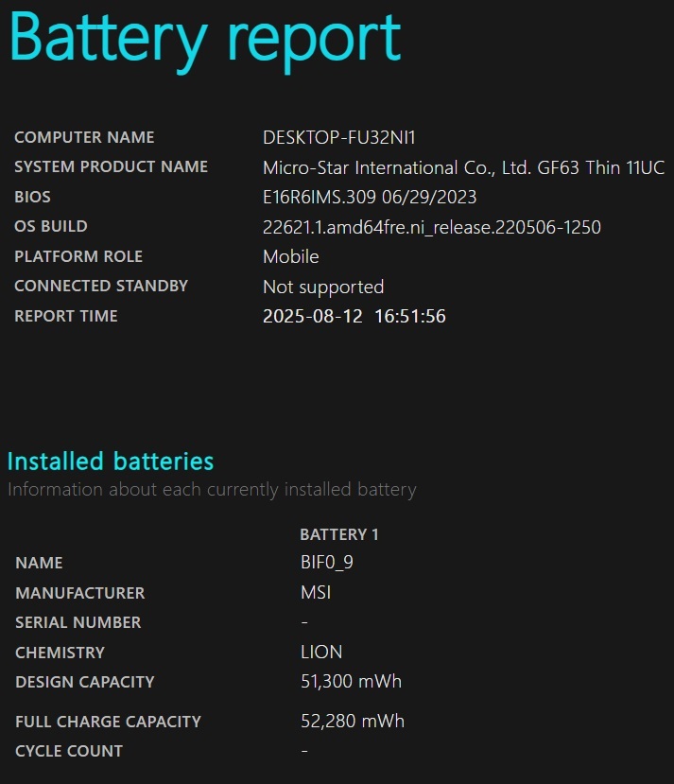
Task: Select the design capacity 51,300 mWh
Action: [x=352, y=682]
